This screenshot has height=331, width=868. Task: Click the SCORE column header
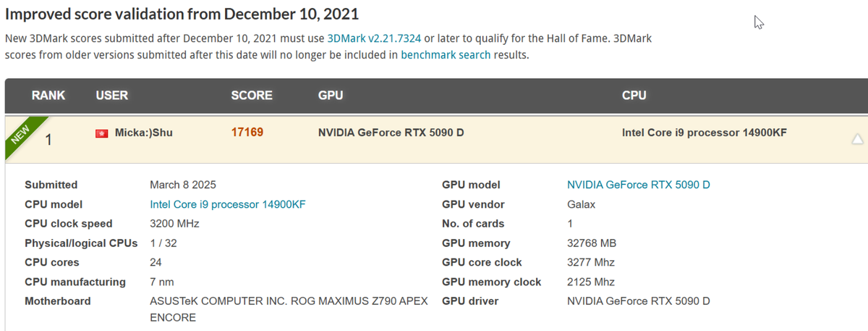coord(252,96)
